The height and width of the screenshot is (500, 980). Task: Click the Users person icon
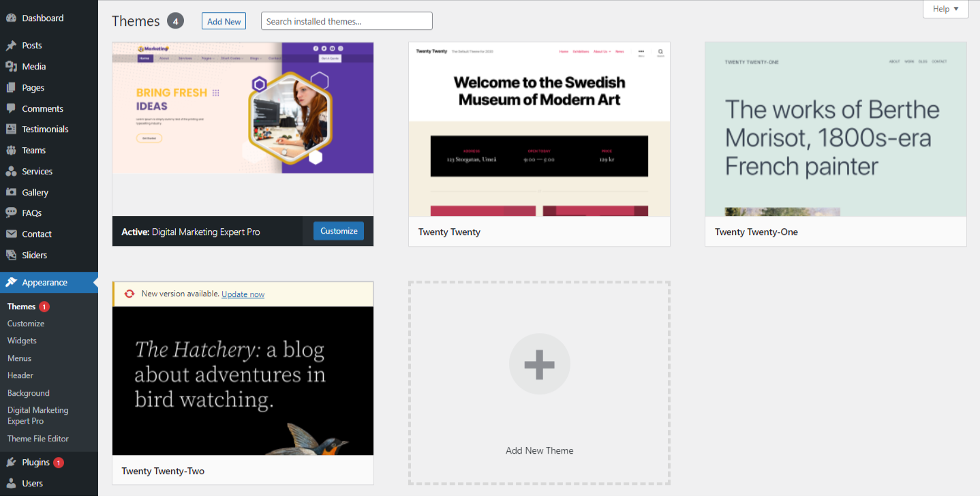11,484
